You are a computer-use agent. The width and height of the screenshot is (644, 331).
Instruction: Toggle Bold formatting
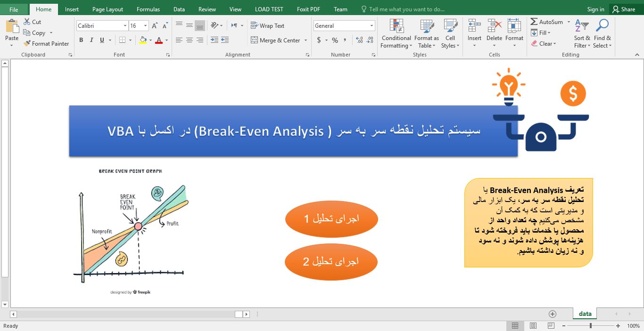coord(81,40)
